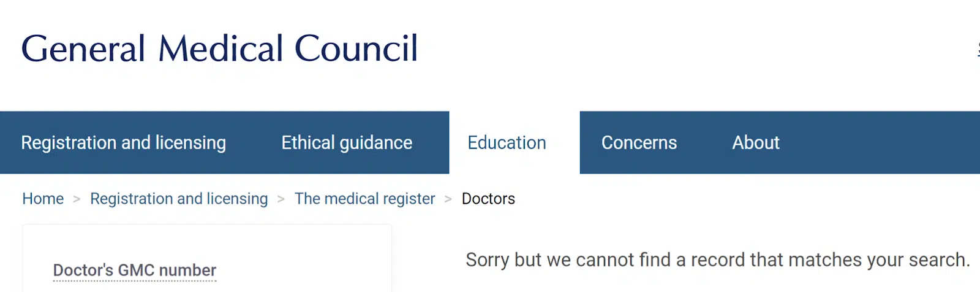Image resolution: width=980 pixels, height=292 pixels.
Task: Follow the Registration and licensing breadcrumb link
Action: click(x=179, y=199)
